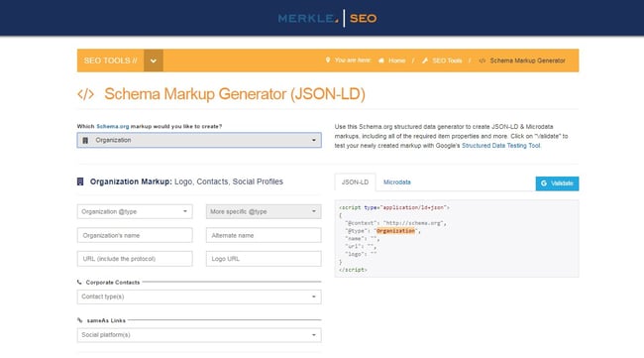Open the Structured Data Testing Tool link
Viewport: 644px width, 358px height.
500,146
